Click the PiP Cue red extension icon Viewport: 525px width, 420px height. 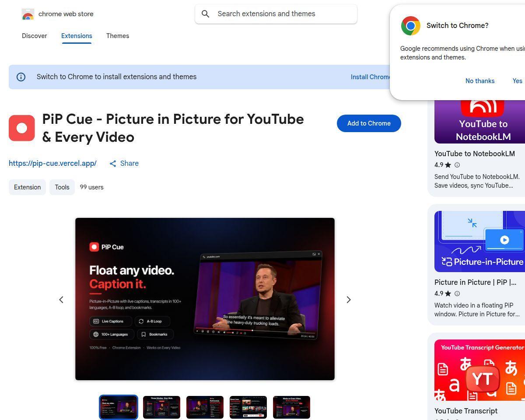tap(22, 128)
